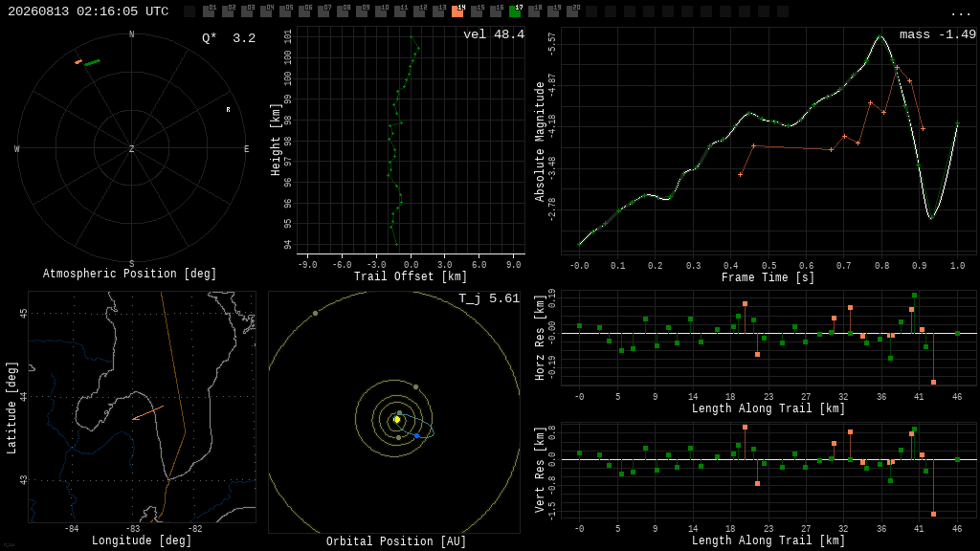Screen dimensions: 980x551
Task: Click station box 10 in top strip
Action: pyautogui.click(x=381, y=11)
